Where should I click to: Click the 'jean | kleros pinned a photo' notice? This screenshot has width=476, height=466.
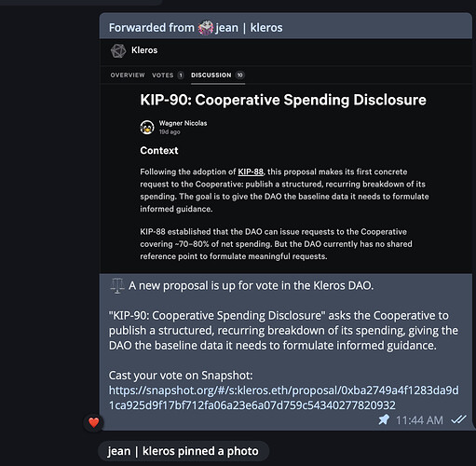(184, 451)
